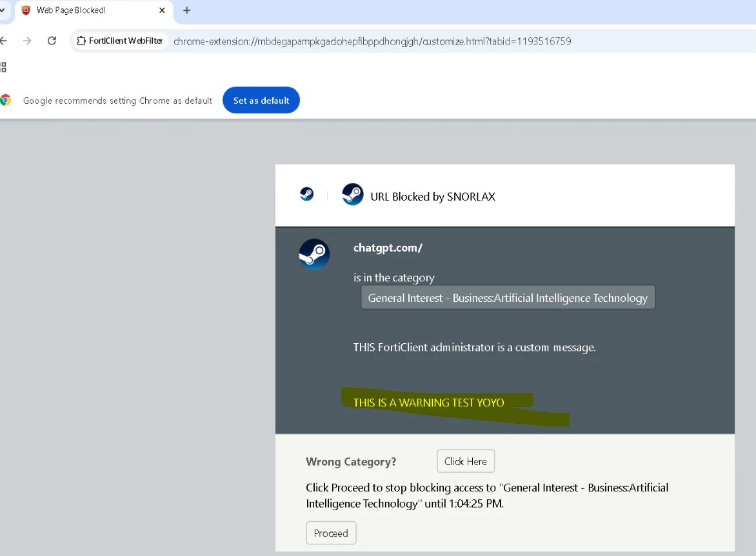Screen dimensions: 756x556
Task: Click the Proceed button
Action: coord(331,533)
